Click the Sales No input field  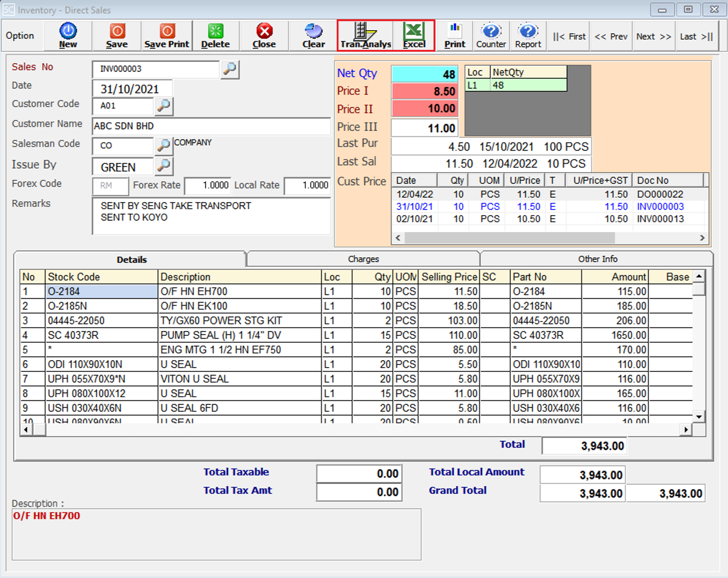click(x=156, y=69)
